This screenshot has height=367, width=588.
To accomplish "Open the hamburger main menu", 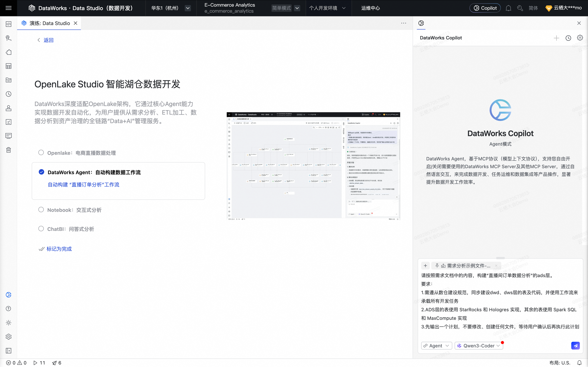I will point(9,8).
